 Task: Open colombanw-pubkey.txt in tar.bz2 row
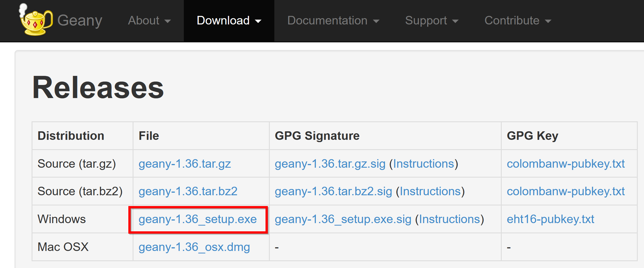pyautogui.click(x=566, y=192)
